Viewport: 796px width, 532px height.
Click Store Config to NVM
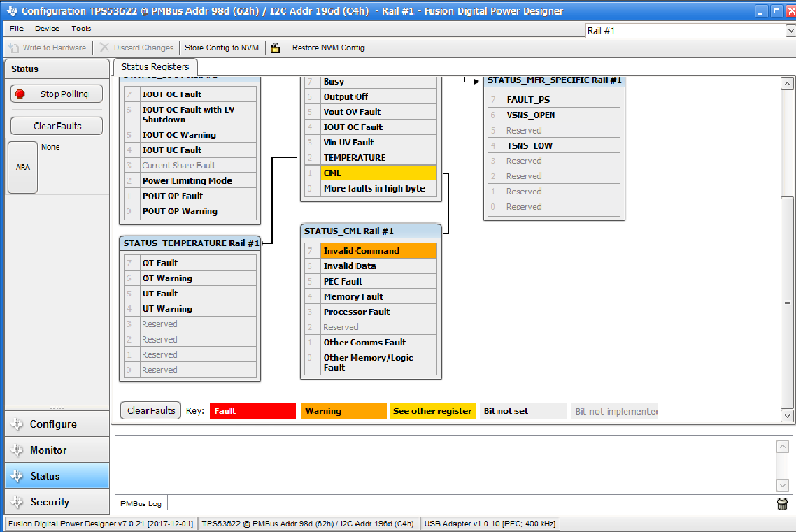[221, 48]
